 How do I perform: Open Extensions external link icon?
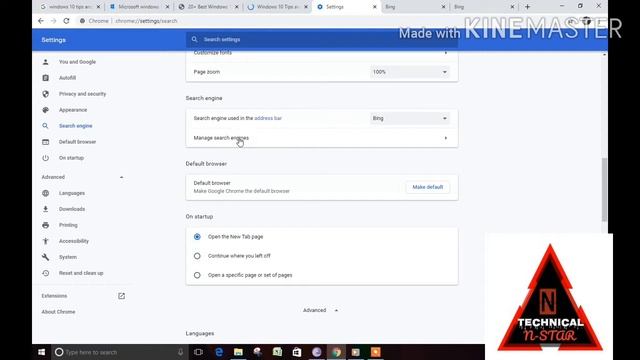(x=121, y=296)
